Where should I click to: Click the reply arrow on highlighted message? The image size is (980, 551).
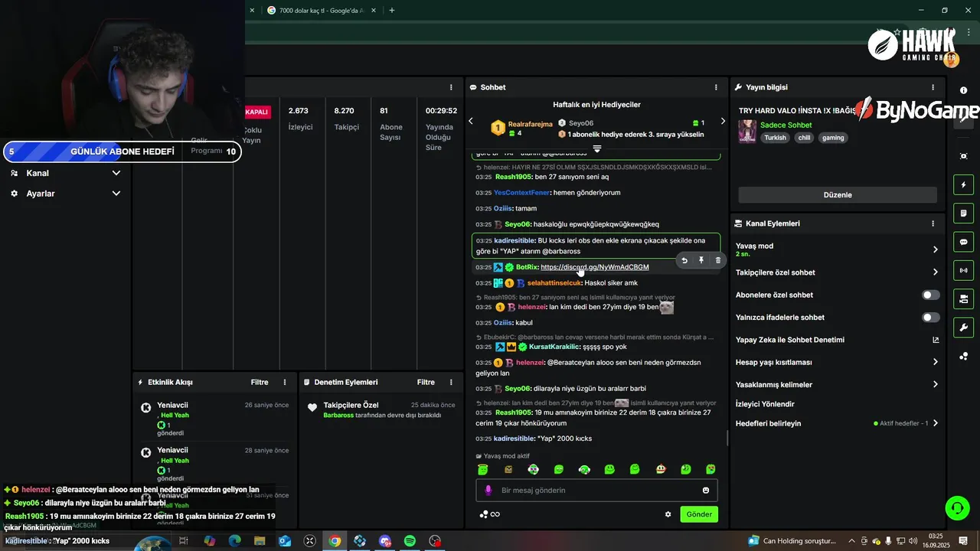(684, 260)
